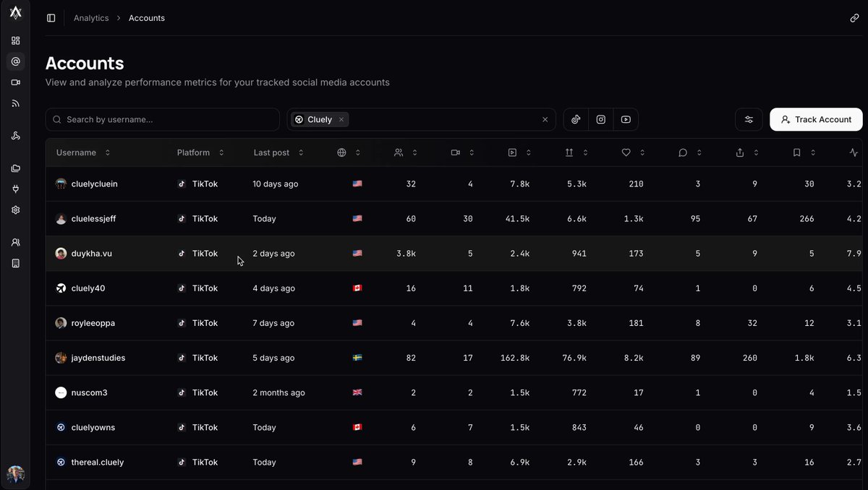Open the plug integrations icon in sidebar
This screenshot has width=868, height=490.
click(x=16, y=189)
